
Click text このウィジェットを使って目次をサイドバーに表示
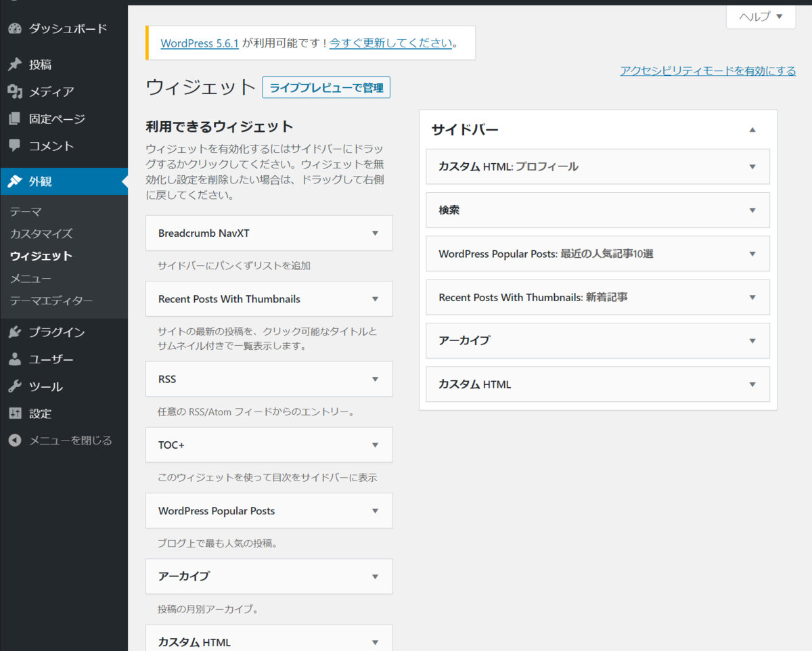tap(267, 478)
